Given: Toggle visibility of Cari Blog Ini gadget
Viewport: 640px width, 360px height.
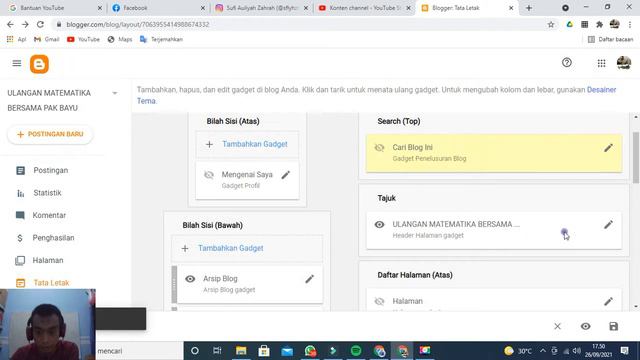Looking at the screenshot, I should (380, 148).
